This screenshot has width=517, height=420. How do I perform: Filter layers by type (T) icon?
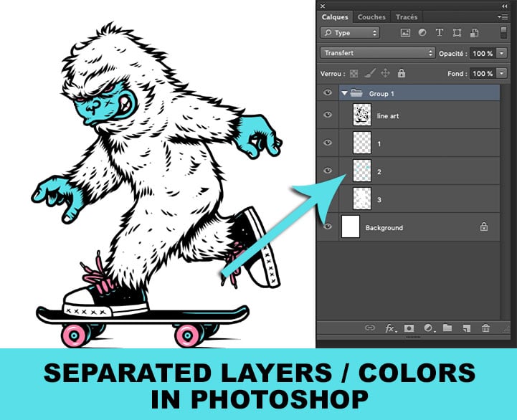(439, 33)
